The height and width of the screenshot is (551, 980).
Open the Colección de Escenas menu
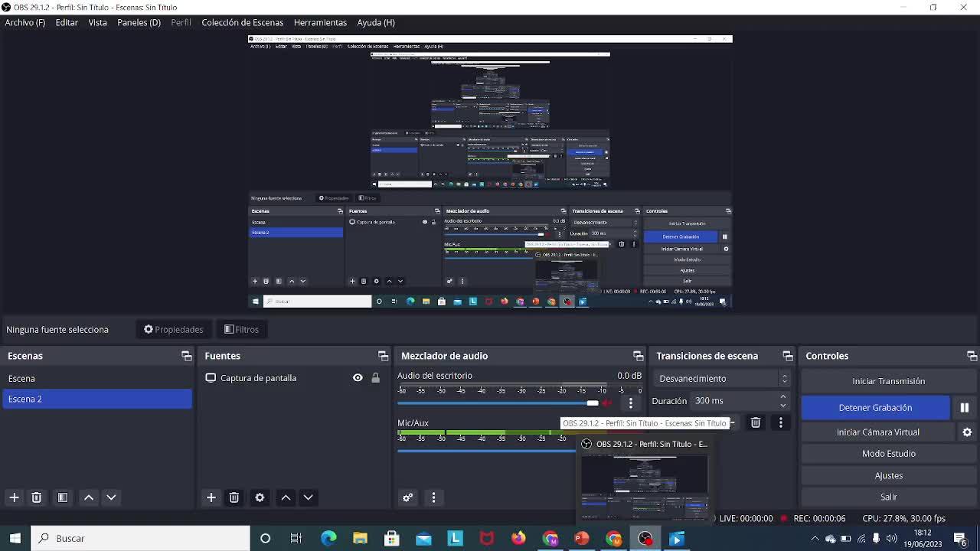pos(242,22)
